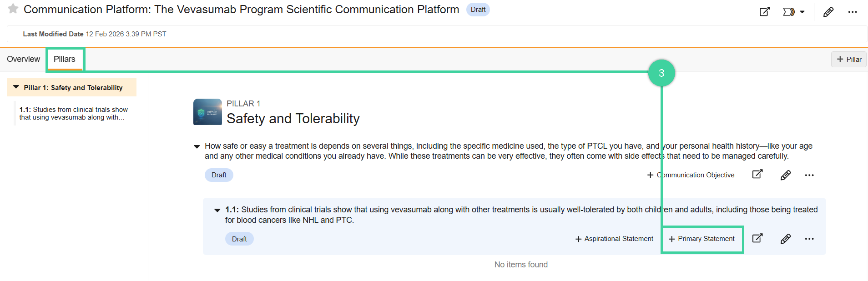The image size is (868, 281).
Task: Click the + Pillar button
Action: (x=848, y=59)
